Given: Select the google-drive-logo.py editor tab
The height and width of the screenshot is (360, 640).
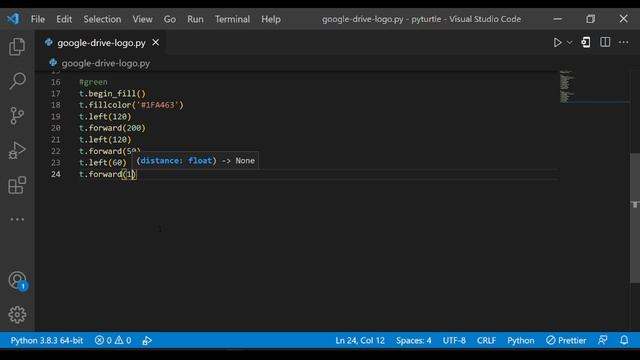Looking at the screenshot, I should (101, 42).
